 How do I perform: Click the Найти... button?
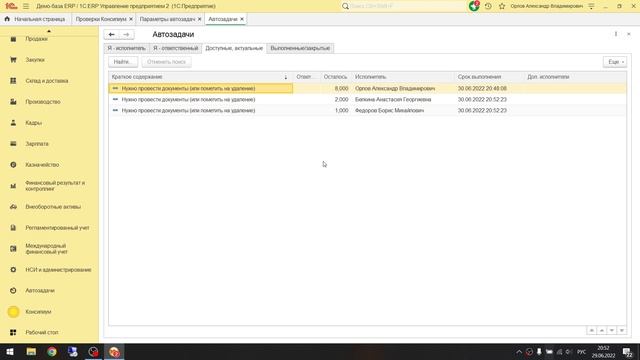pos(123,62)
